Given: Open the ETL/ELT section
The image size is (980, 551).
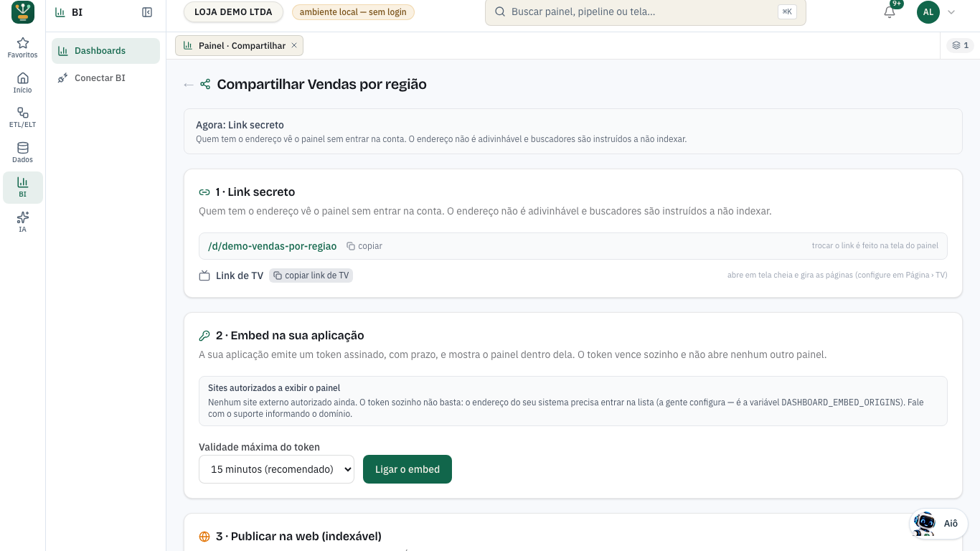Looking at the screenshot, I should coord(23,118).
